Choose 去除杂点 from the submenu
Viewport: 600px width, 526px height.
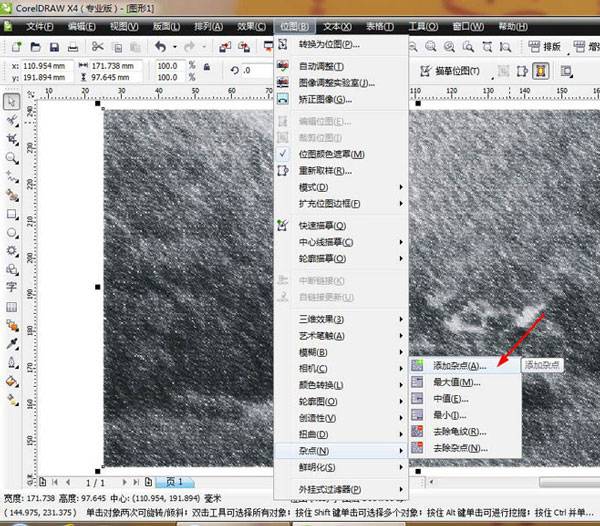pyautogui.click(x=459, y=448)
